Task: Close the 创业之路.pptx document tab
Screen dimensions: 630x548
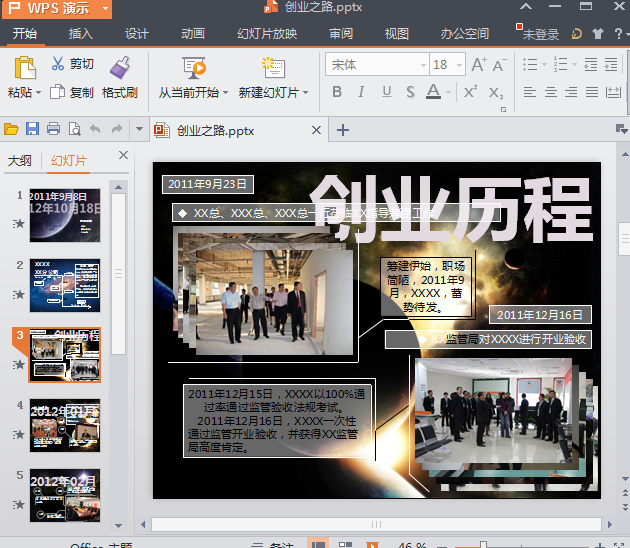Action: (316, 130)
